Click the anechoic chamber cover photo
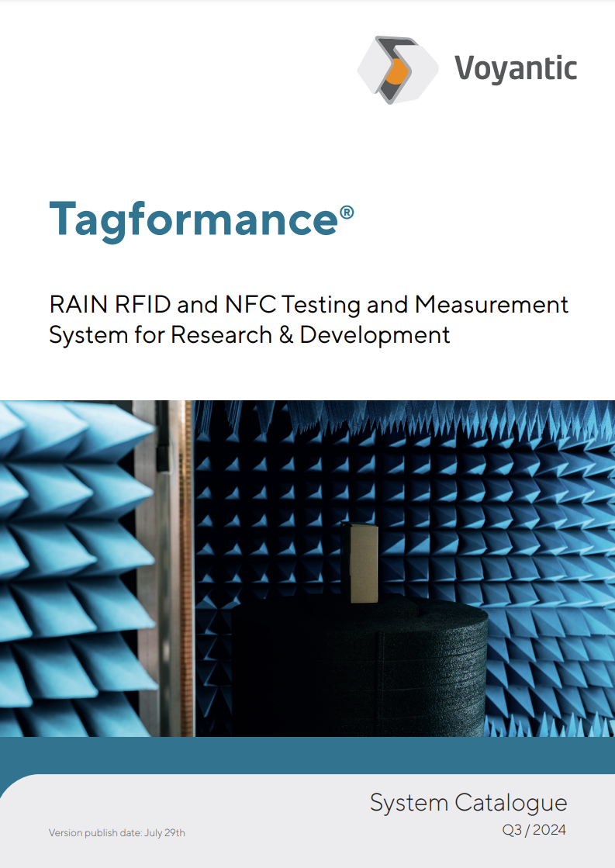This screenshot has height=868, width=615. point(307,569)
